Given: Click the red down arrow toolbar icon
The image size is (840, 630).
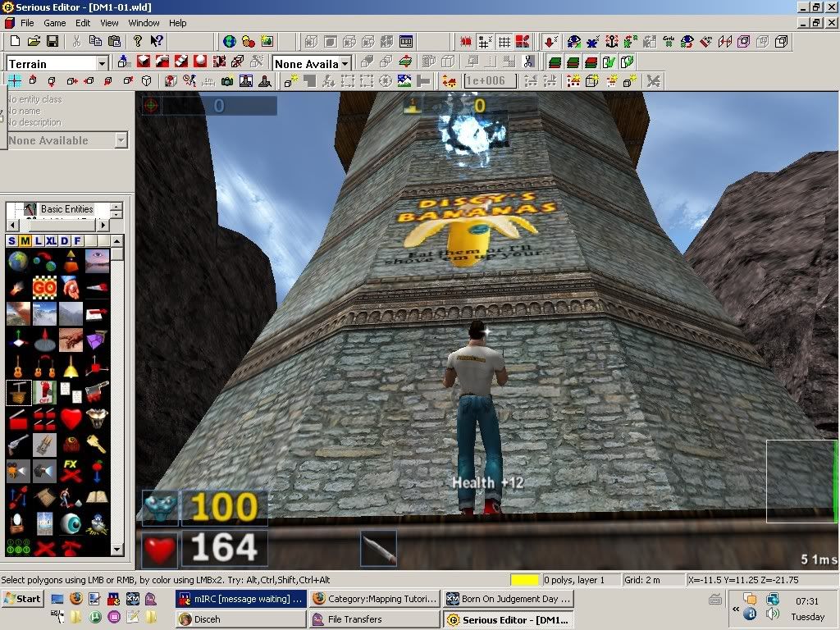Looking at the screenshot, I should pos(550,41).
